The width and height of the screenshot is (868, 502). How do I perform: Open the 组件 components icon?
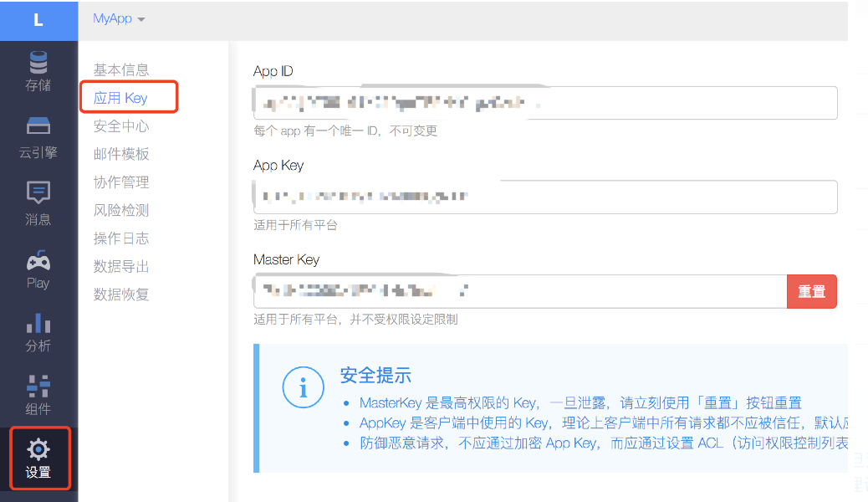click(x=38, y=386)
